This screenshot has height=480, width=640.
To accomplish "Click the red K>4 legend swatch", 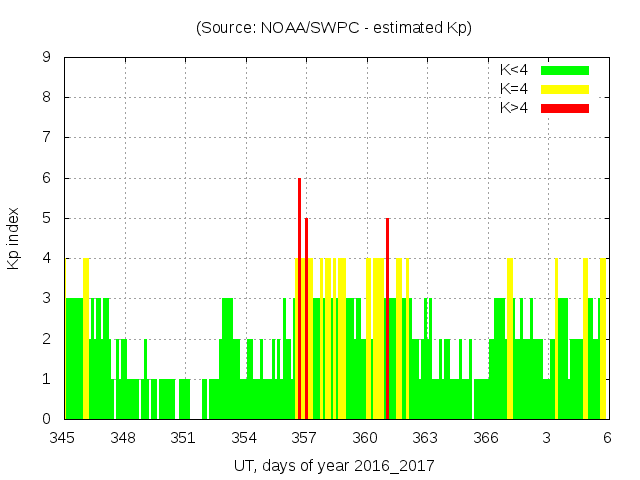I will click(x=565, y=107).
